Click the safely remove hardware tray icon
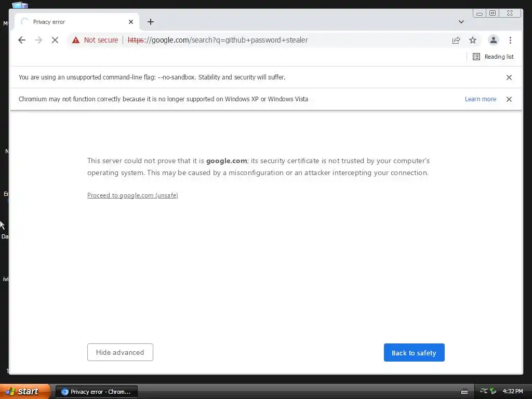 coord(493,391)
